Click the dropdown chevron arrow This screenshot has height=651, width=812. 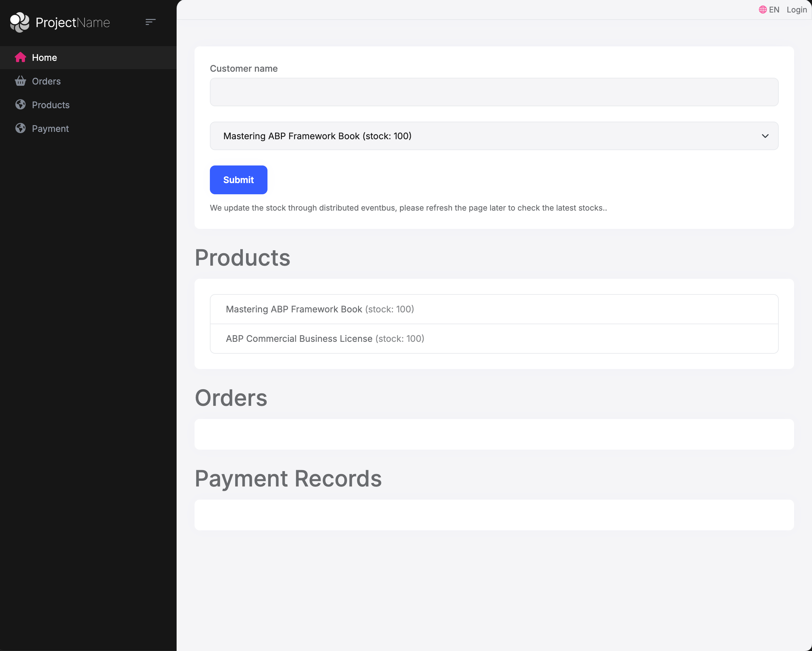[765, 136]
